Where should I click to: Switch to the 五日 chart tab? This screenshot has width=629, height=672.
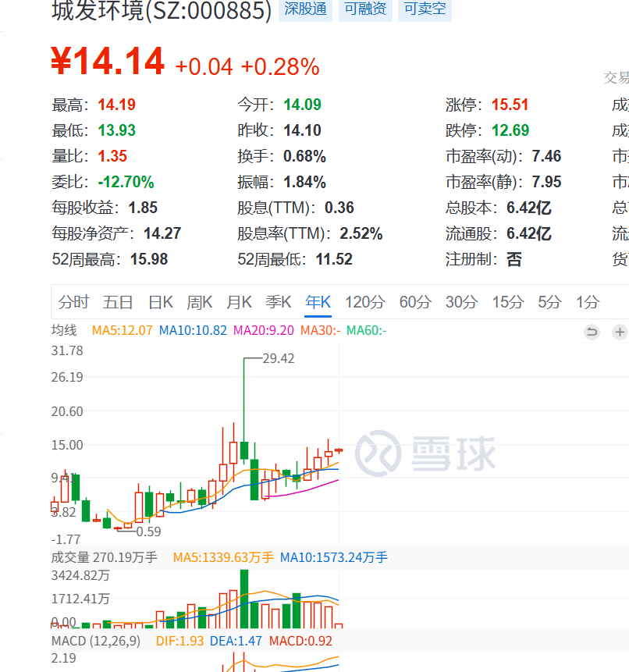click(x=118, y=302)
